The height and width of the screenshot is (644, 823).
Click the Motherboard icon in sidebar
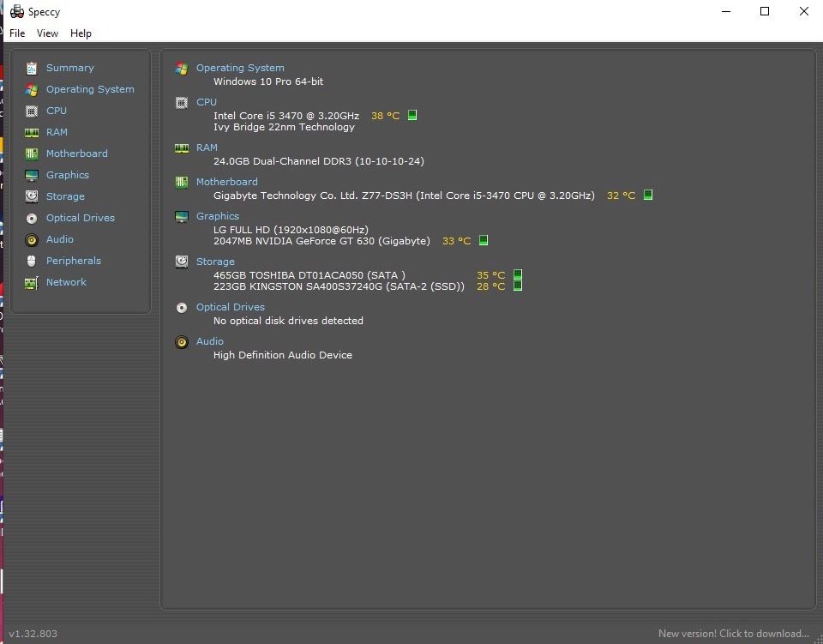tap(32, 153)
